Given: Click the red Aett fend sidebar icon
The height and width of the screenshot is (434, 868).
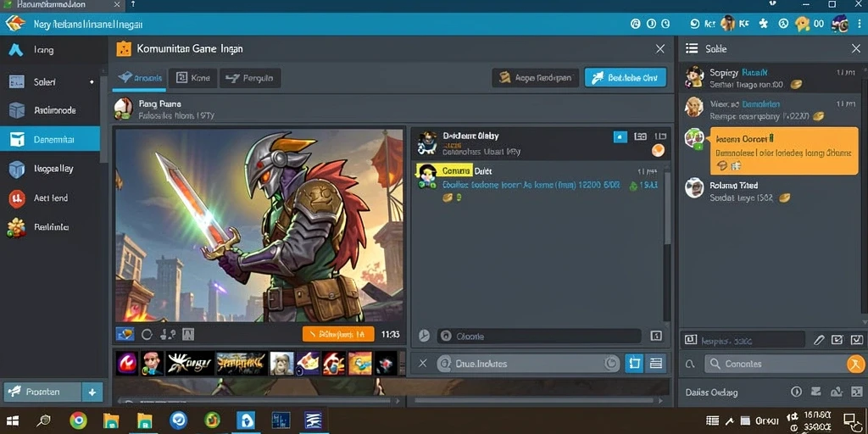Looking at the screenshot, I should (x=17, y=198).
